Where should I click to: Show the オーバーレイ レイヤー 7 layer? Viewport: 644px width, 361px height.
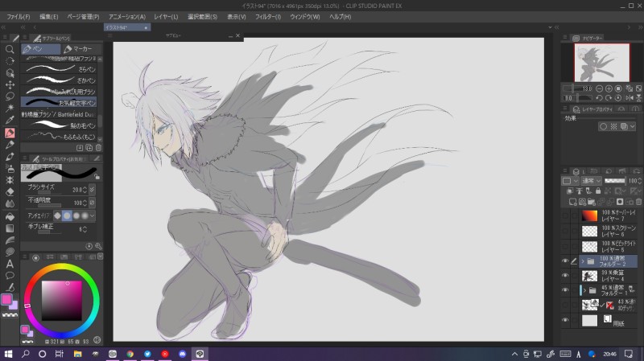(565, 216)
